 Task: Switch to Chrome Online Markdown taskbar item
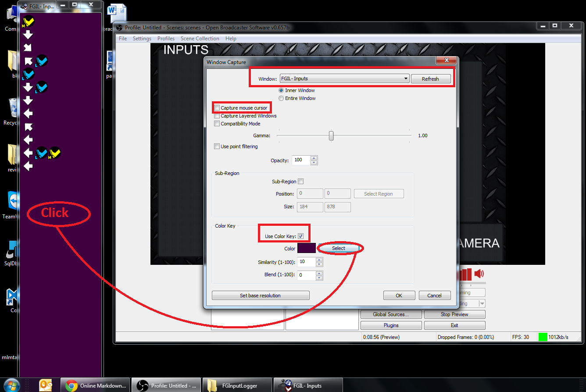click(96, 386)
